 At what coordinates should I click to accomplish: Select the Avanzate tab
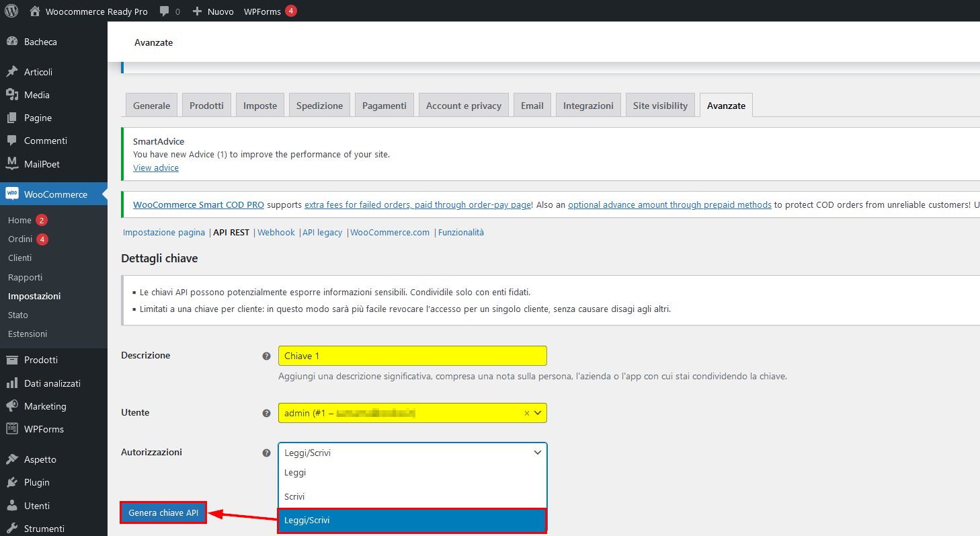[726, 106]
